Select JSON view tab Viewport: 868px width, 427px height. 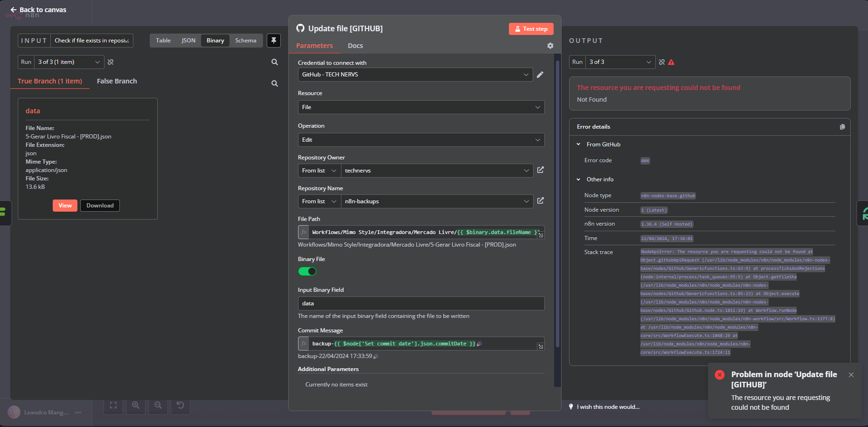click(x=188, y=41)
